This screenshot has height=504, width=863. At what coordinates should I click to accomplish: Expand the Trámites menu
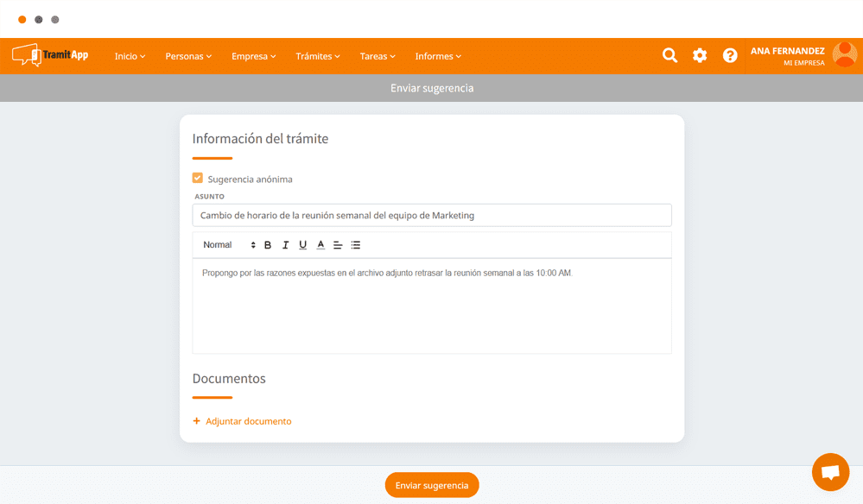(317, 56)
